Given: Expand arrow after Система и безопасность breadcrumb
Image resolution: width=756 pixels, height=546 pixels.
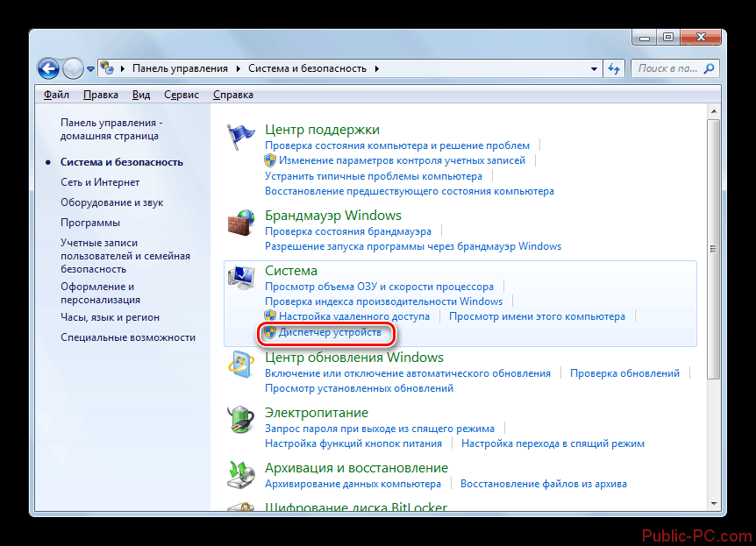Looking at the screenshot, I should [x=376, y=69].
